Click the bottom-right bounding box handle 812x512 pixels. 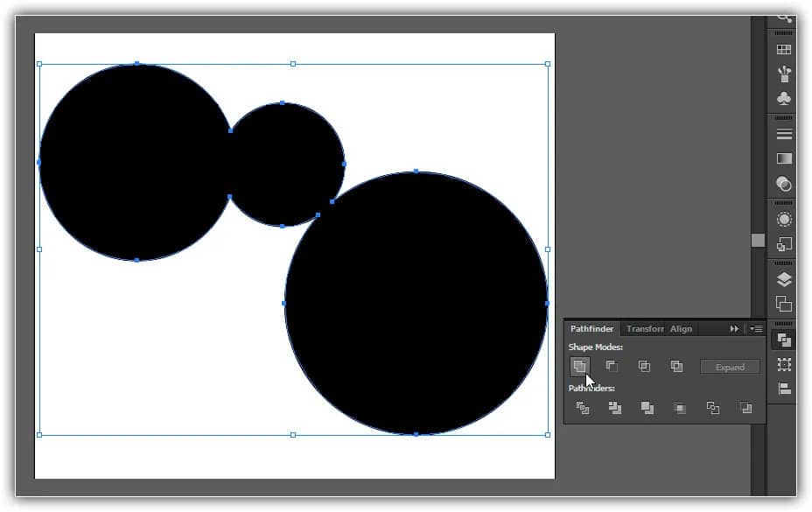point(548,435)
